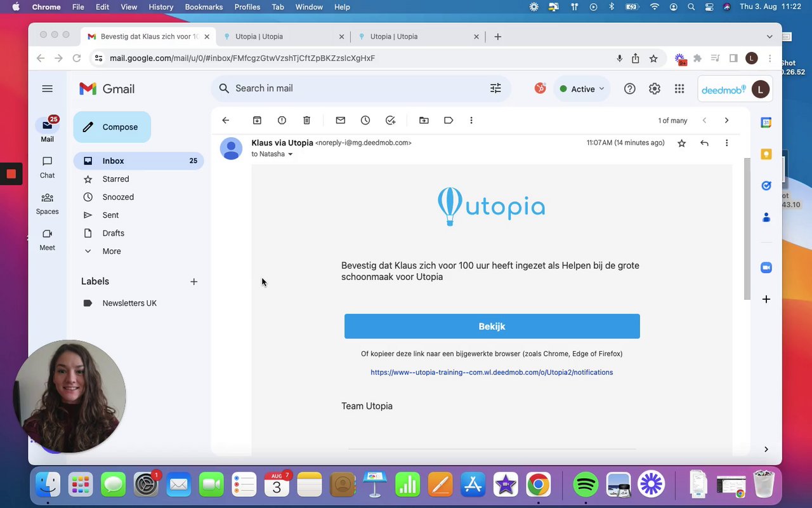Open the deedmob account avatar
The image size is (812, 508).
pyautogui.click(x=761, y=90)
